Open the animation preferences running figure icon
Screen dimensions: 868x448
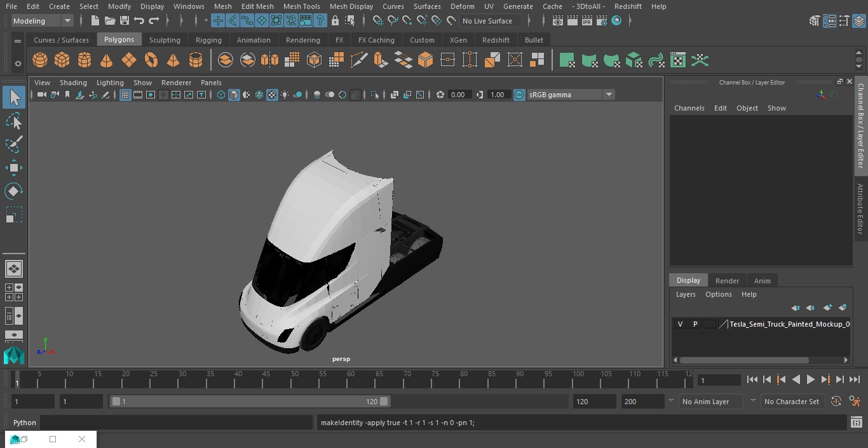click(x=855, y=402)
